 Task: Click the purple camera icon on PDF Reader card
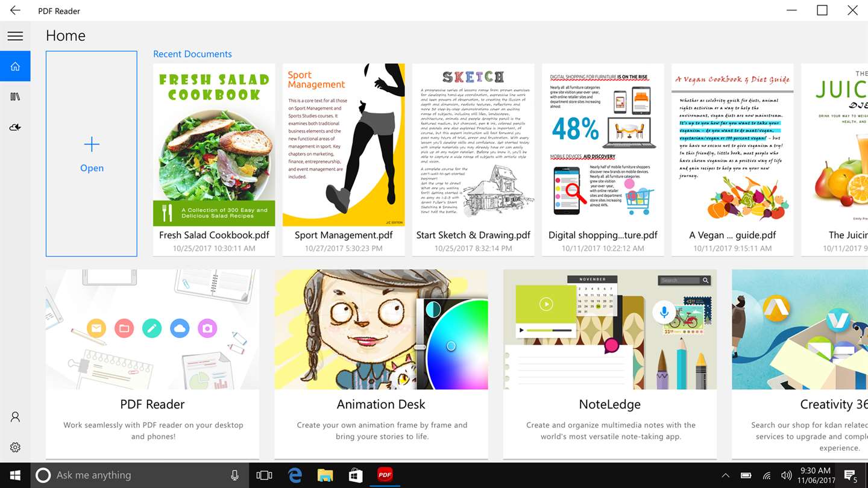click(207, 328)
